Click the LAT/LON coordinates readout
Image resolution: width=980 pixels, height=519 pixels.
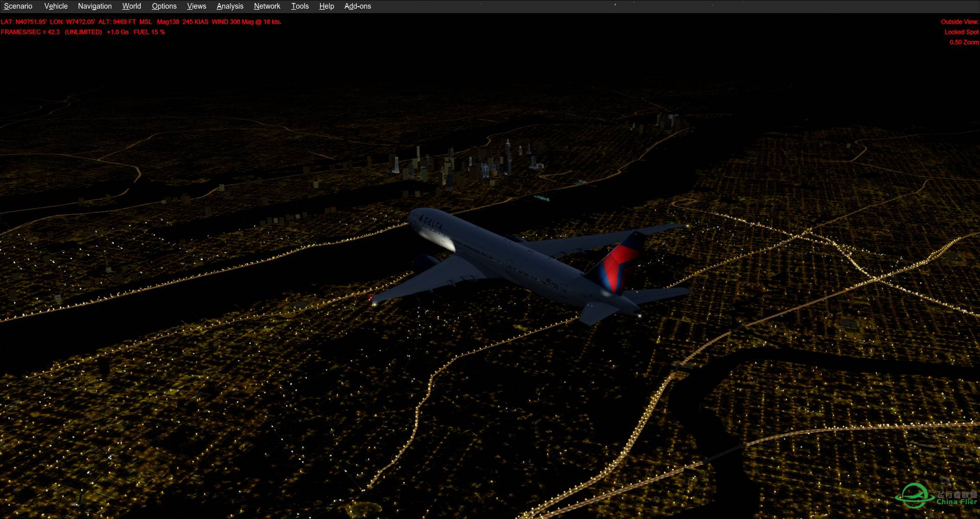[46, 22]
